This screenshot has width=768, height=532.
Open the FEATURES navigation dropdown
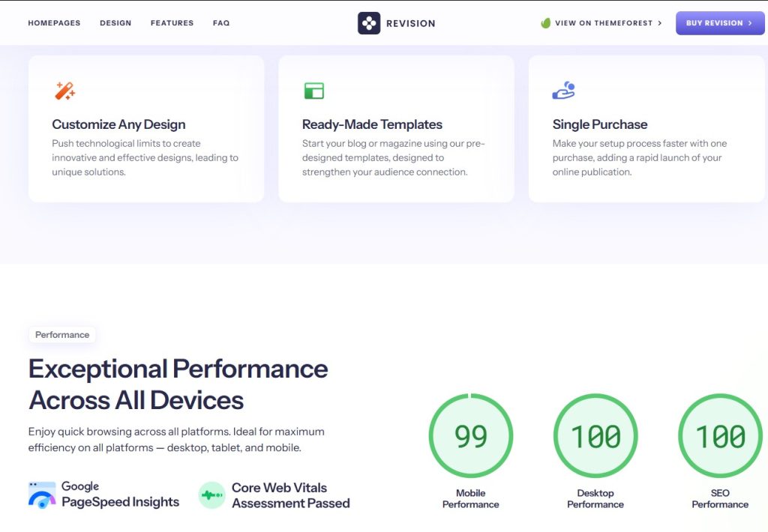coord(172,23)
